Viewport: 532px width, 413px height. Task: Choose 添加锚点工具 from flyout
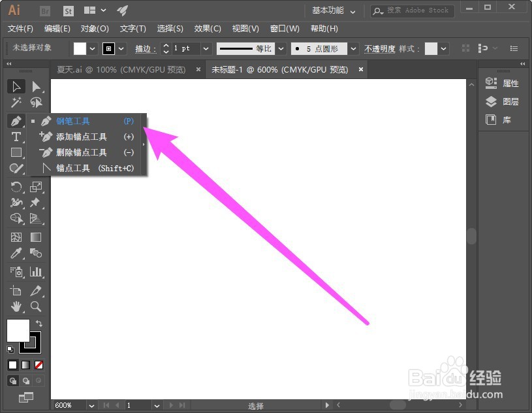87,137
